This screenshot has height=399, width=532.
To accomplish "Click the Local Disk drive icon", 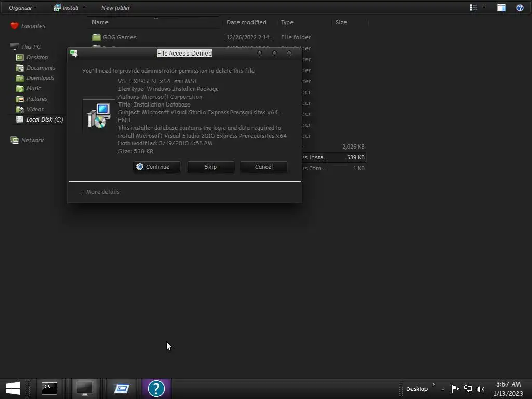I will pos(20,119).
